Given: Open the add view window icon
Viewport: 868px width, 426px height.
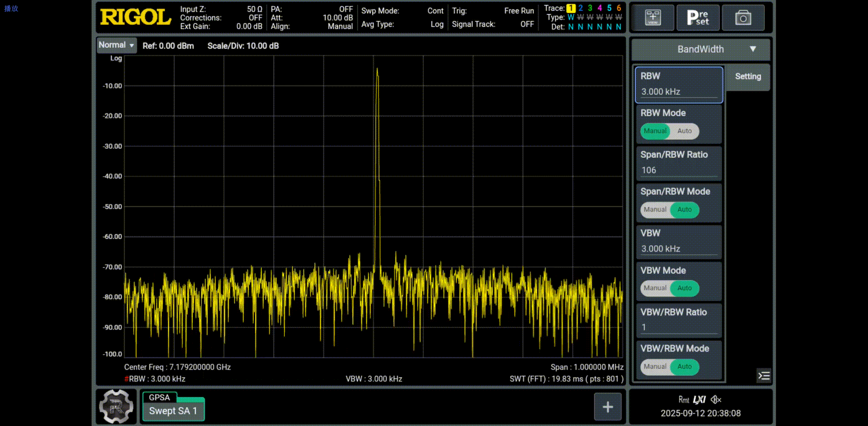Looking at the screenshot, I should 653,18.
